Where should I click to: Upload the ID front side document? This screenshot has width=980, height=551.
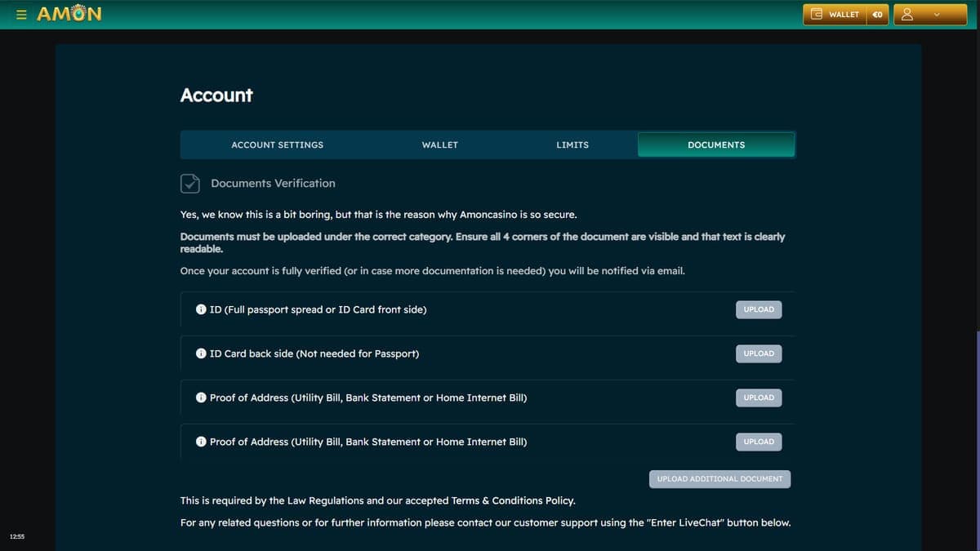[x=759, y=309]
